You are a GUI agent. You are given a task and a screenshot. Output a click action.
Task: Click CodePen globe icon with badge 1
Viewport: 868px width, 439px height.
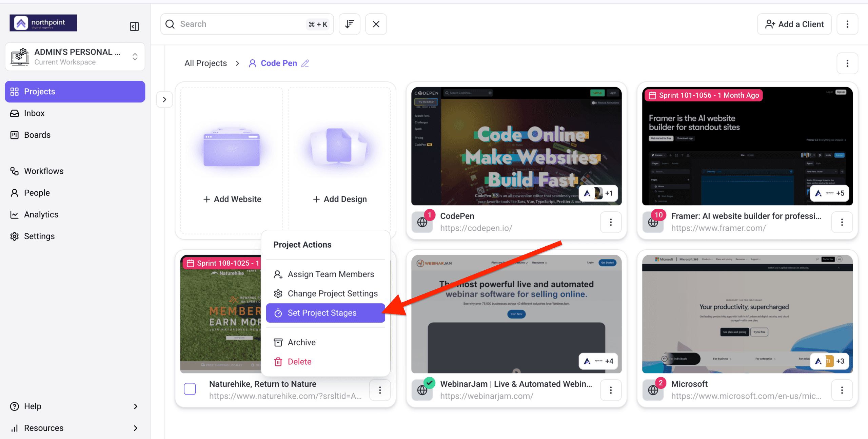coord(422,222)
